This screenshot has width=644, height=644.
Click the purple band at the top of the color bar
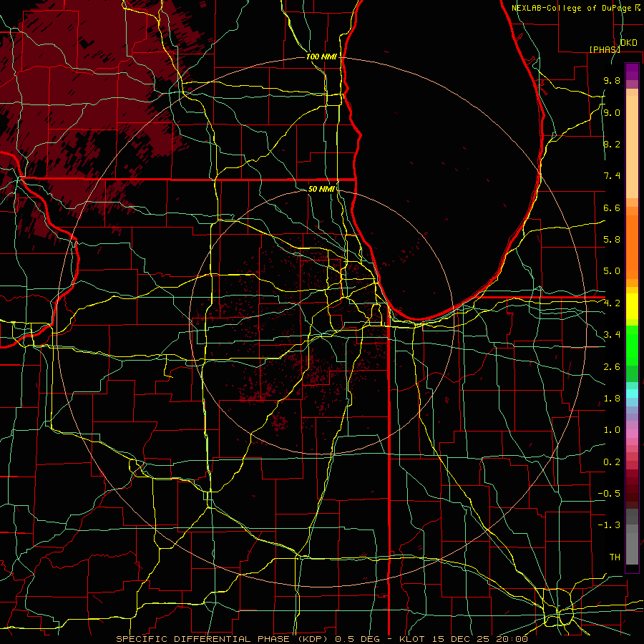(632, 72)
